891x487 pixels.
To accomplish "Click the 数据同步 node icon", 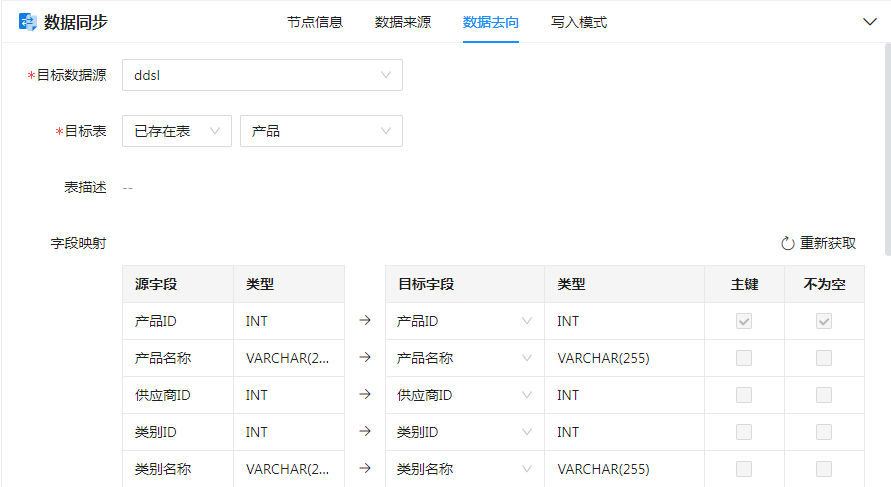I will pos(28,22).
